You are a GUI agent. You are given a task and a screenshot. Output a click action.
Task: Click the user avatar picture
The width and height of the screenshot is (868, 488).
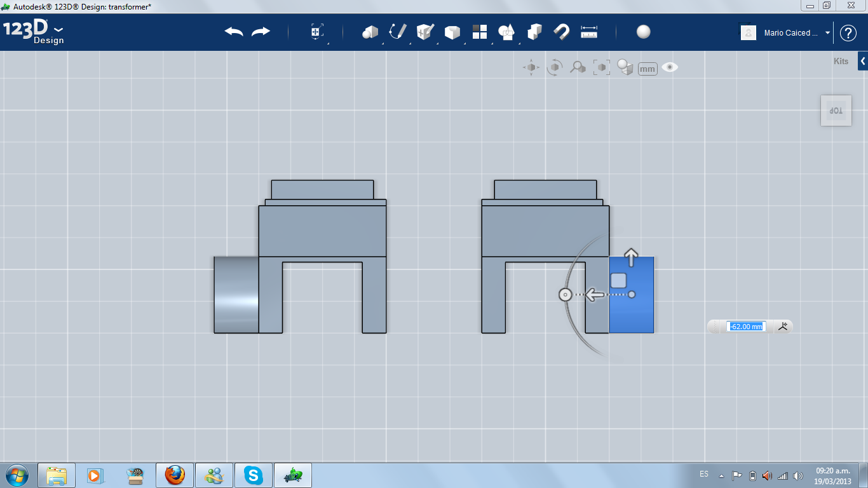[x=748, y=32]
